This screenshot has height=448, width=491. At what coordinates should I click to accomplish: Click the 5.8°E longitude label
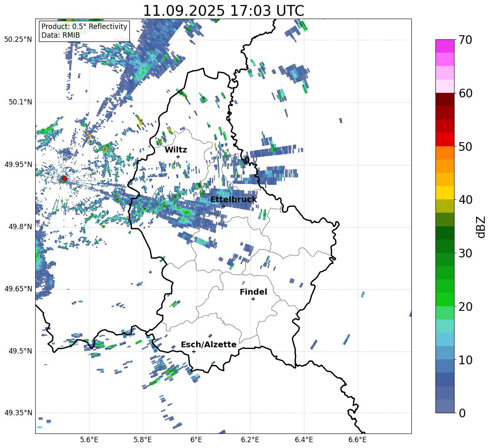143,440
